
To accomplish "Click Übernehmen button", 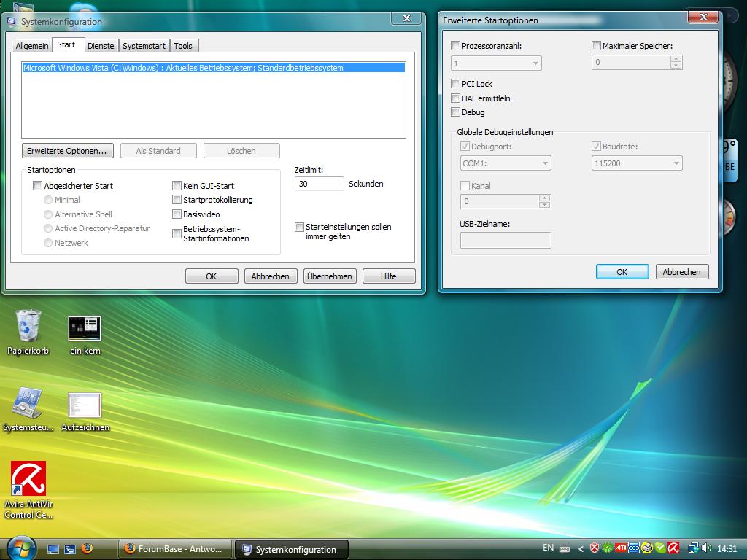I will [330, 276].
